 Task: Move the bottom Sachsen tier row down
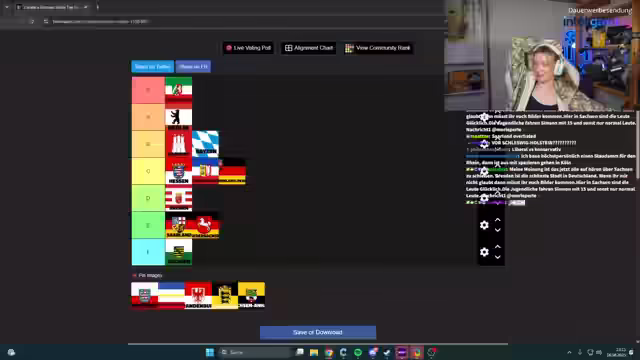coord(498,257)
